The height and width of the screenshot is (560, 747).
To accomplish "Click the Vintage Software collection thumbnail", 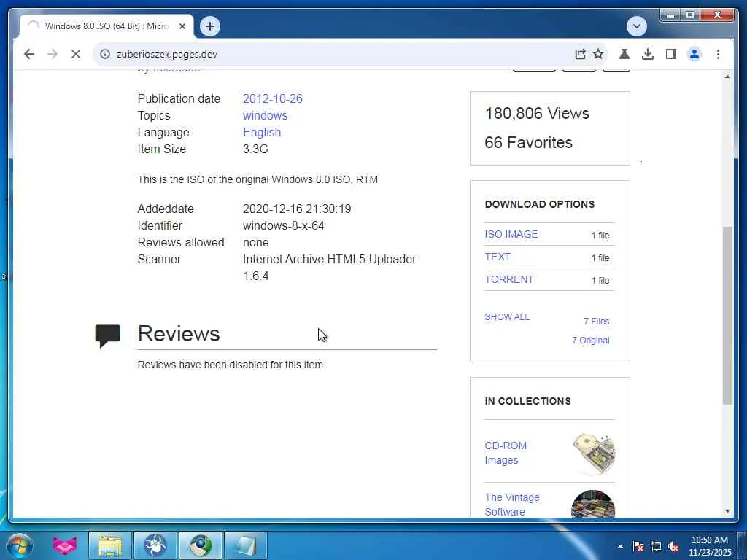I will 593,504.
